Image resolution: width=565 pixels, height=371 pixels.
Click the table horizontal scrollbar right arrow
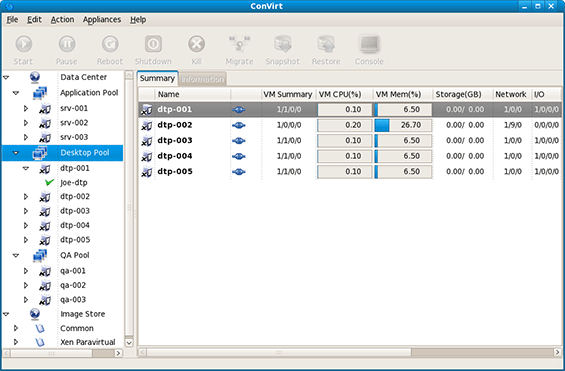click(x=557, y=352)
